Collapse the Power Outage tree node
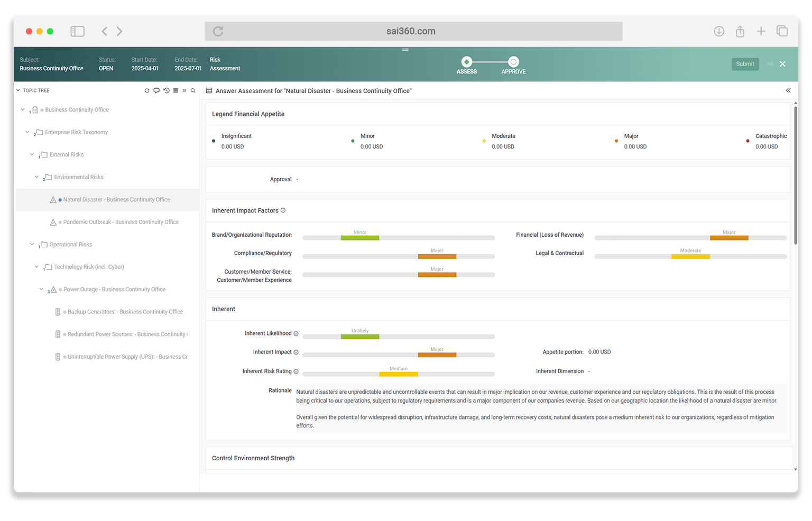This screenshot has width=812, height=521. 41,290
